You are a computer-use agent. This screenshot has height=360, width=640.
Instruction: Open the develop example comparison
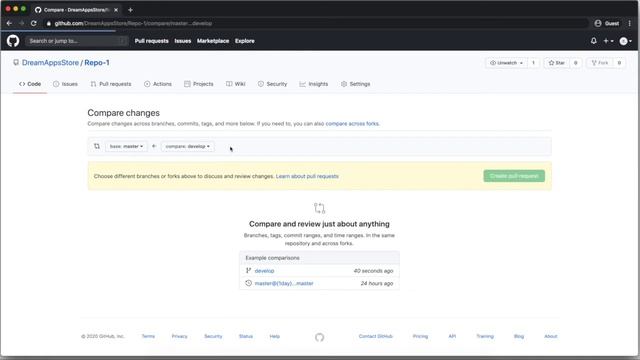point(264,271)
